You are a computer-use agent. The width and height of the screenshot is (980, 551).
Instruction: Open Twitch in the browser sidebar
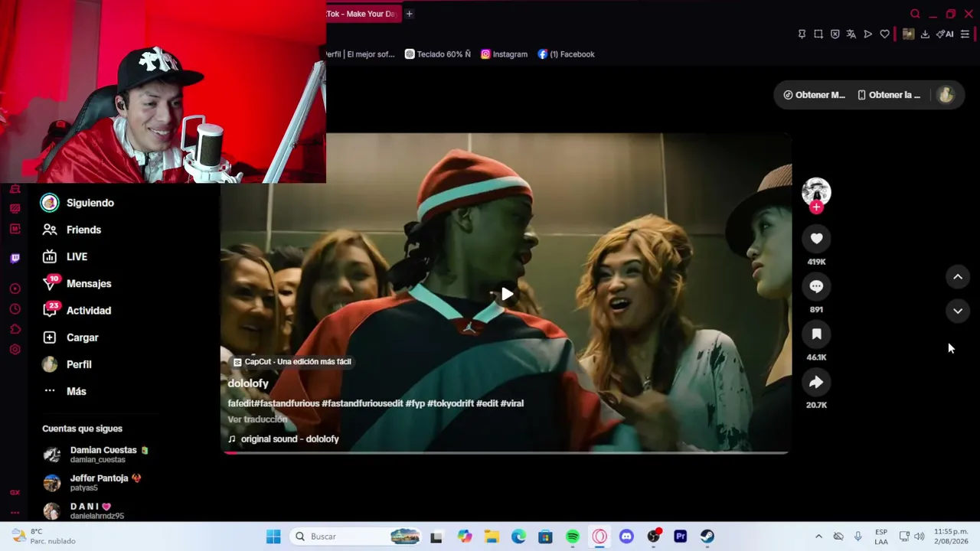15,258
